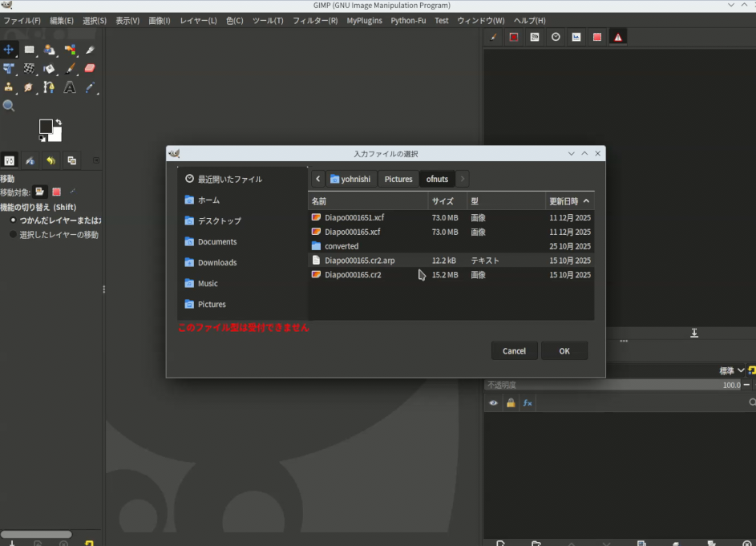Select the Clone stamp tool

[x=8, y=87]
